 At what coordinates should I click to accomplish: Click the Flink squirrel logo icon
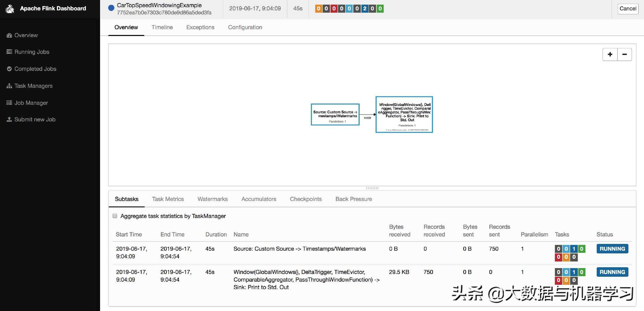[x=10, y=9]
